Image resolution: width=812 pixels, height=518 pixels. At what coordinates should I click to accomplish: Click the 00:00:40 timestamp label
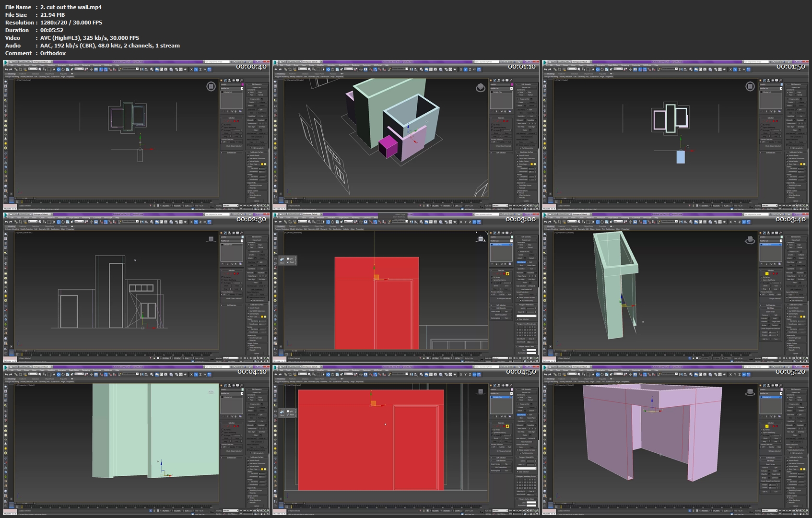click(251, 67)
